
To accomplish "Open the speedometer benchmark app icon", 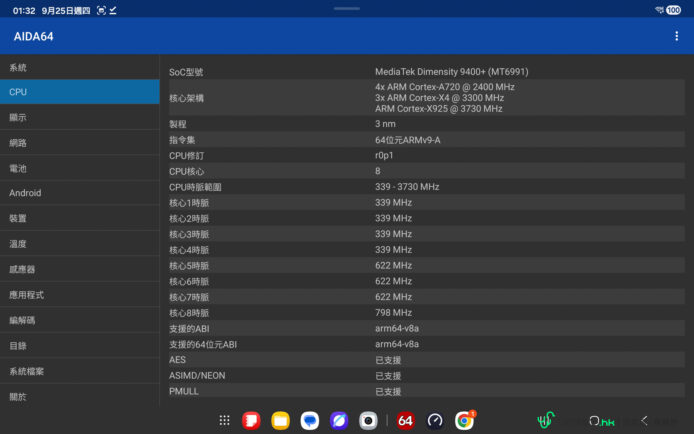I will [435, 420].
